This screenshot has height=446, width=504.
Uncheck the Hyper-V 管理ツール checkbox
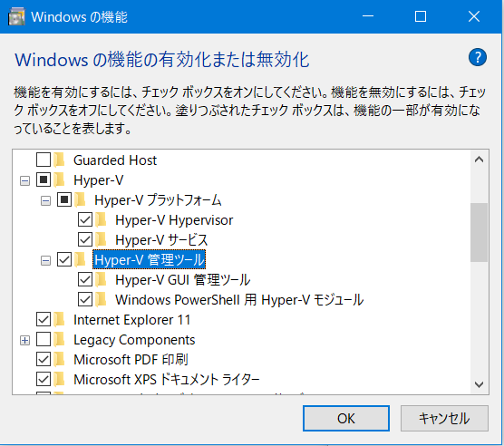coord(64,259)
